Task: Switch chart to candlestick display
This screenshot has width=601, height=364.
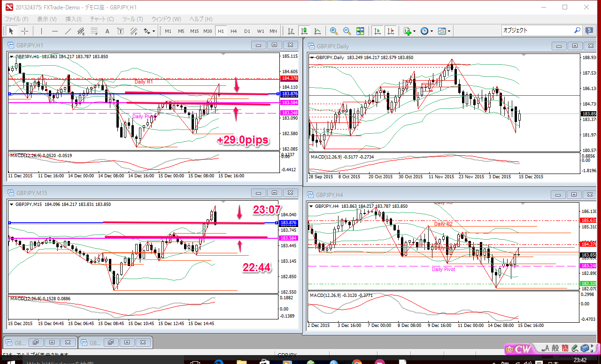Action: pyautogui.click(x=304, y=31)
